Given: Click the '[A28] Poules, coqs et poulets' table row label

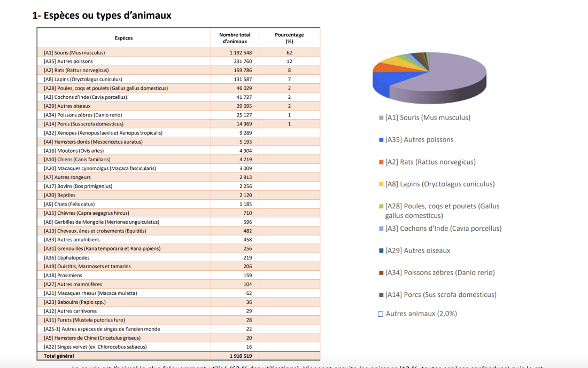Looking at the screenshot, I should (x=106, y=89).
